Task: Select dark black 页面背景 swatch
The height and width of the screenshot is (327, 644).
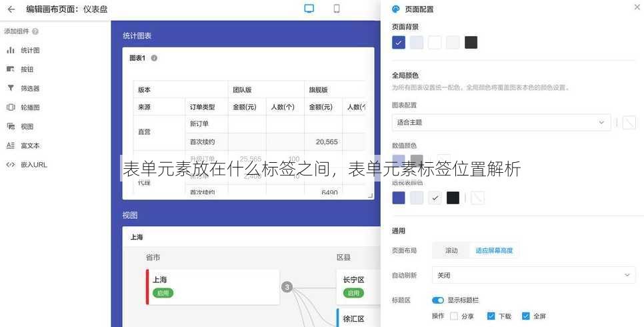Action: pyautogui.click(x=471, y=42)
